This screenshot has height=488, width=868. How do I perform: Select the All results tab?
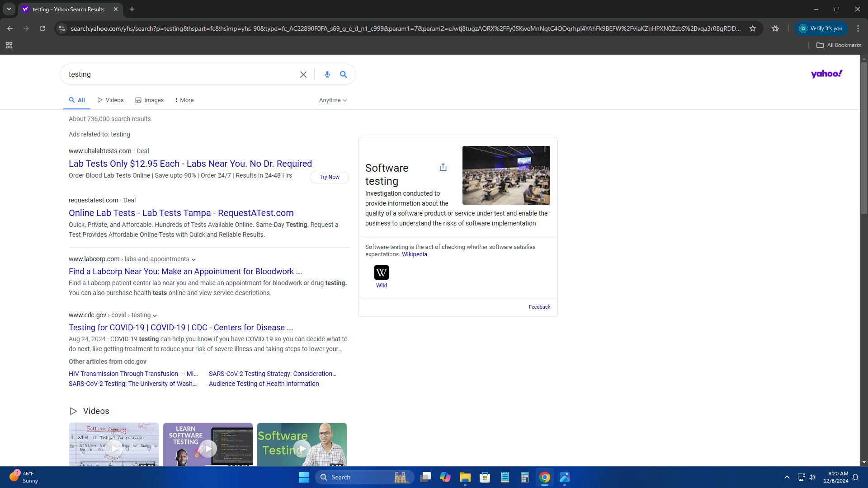77,100
